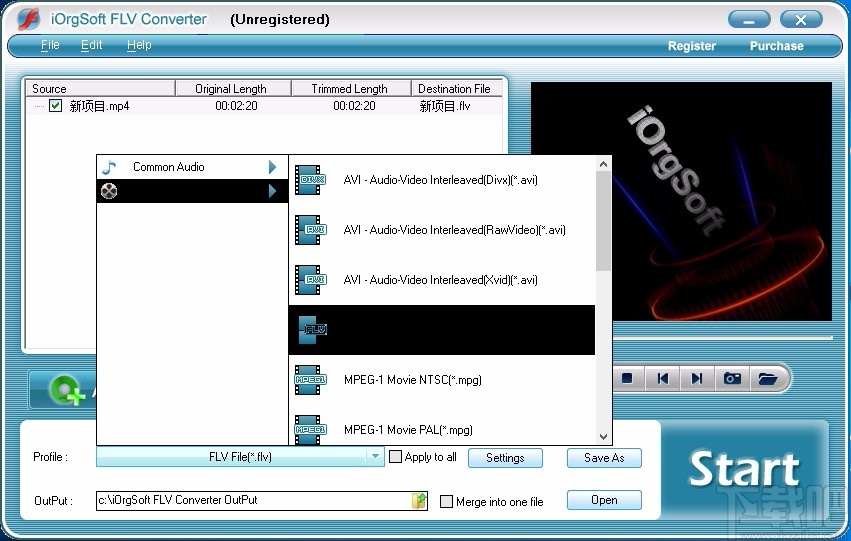Screen dimensions: 851x541
Task: Click the Trimmed Length column header
Action: (x=351, y=88)
